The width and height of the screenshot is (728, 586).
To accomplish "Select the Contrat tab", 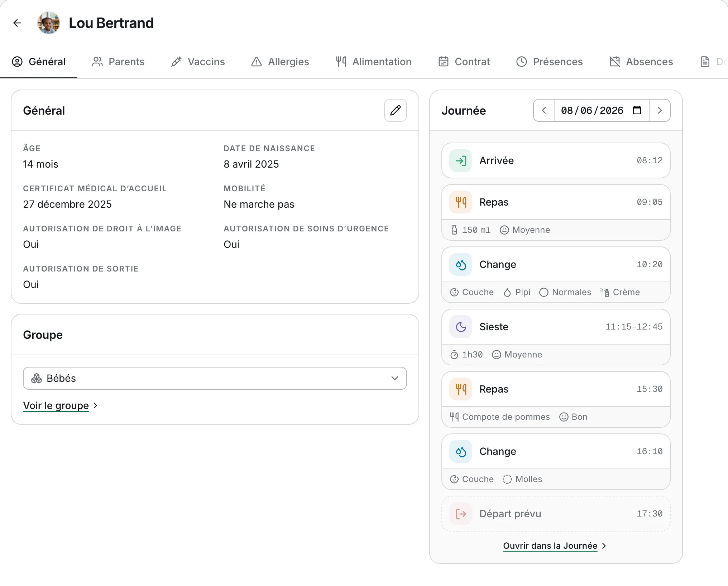I will [464, 62].
